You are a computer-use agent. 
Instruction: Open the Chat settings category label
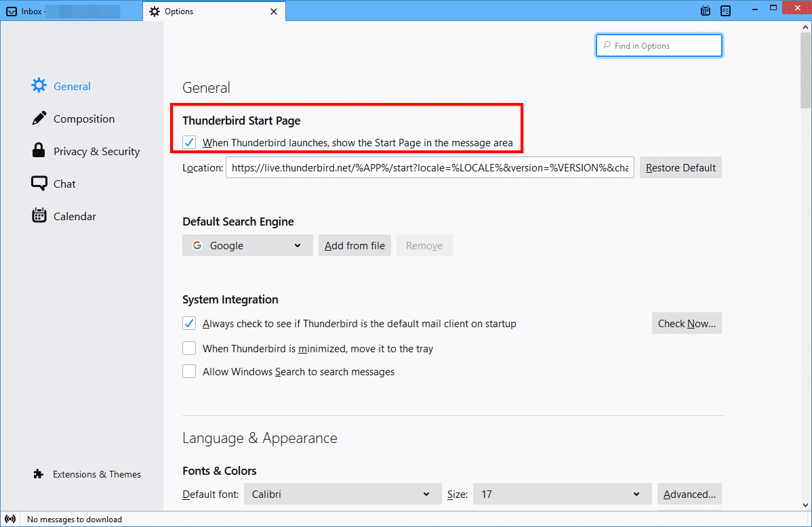point(64,184)
